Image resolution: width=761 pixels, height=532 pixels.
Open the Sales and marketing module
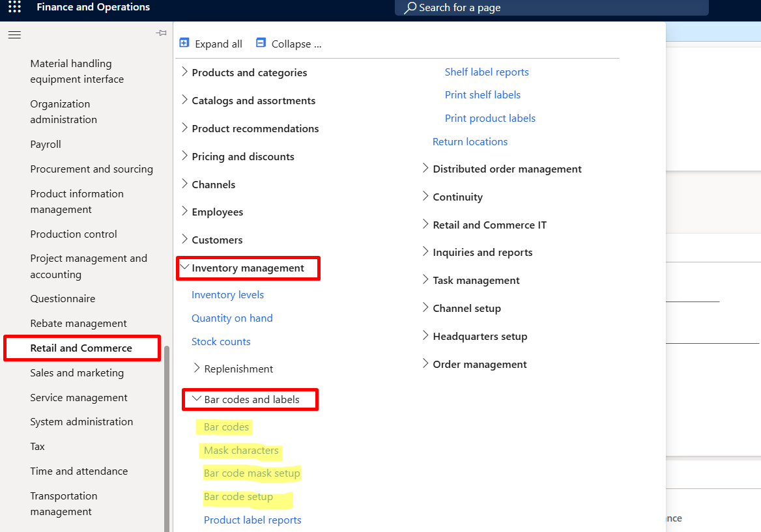pos(77,373)
